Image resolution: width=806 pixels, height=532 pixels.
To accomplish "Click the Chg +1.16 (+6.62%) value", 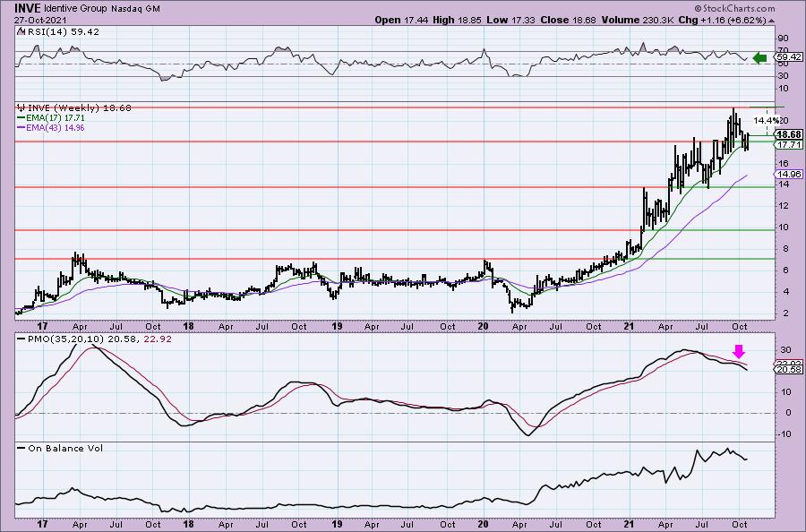I will tap(722, 20).
